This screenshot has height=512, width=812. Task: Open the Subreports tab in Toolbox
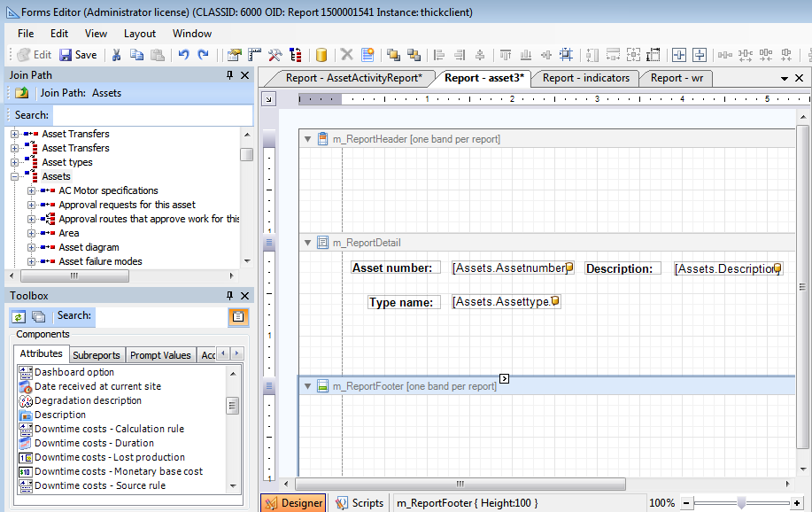(96, 355)
